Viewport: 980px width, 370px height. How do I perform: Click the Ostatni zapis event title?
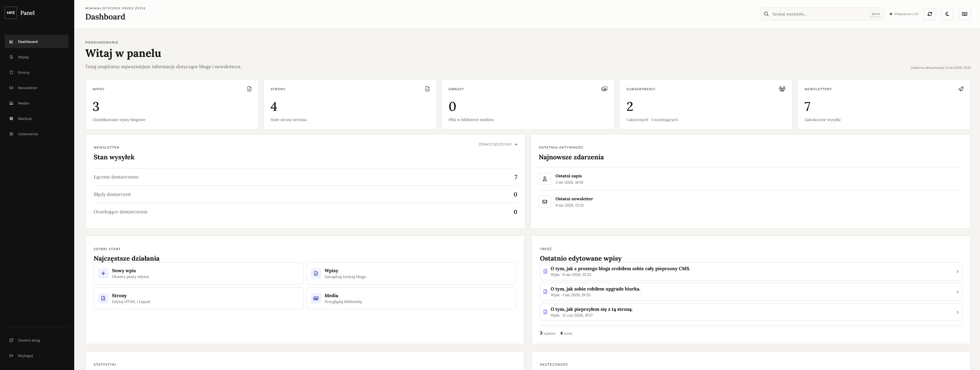tap(568, 176)
